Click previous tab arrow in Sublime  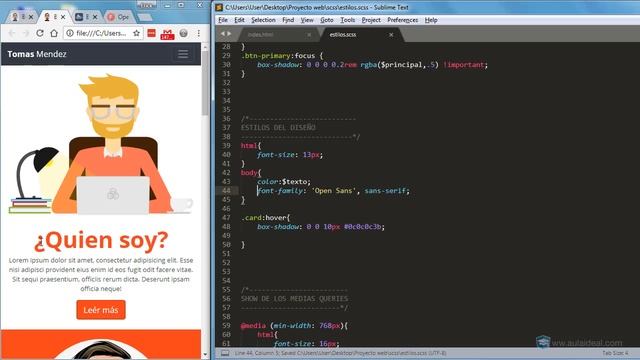click(222, 34)
